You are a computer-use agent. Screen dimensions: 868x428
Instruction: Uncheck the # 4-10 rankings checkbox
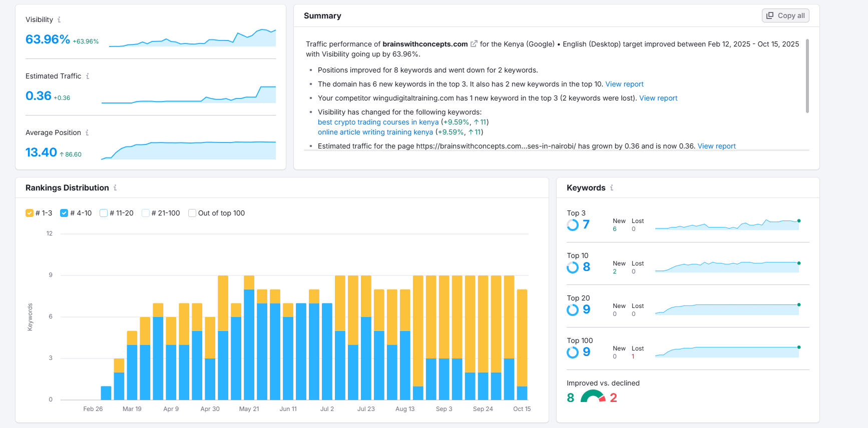click(x=64, y=213)
